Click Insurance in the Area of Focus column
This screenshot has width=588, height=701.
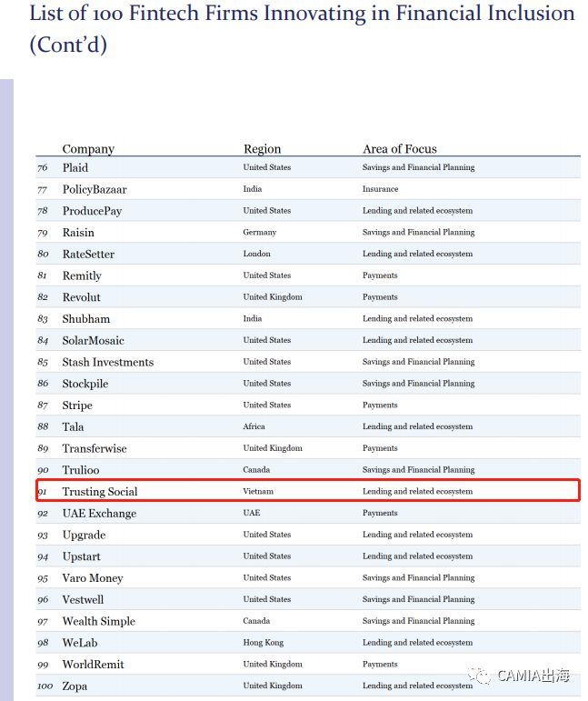380,189
